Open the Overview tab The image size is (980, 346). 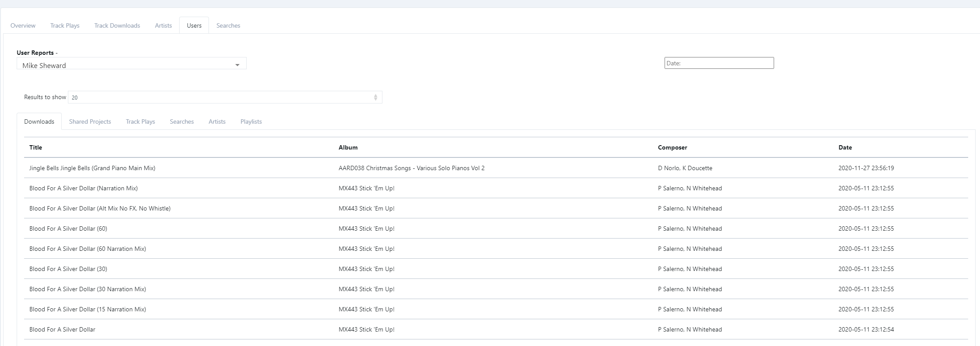click(x=23, y=25)
